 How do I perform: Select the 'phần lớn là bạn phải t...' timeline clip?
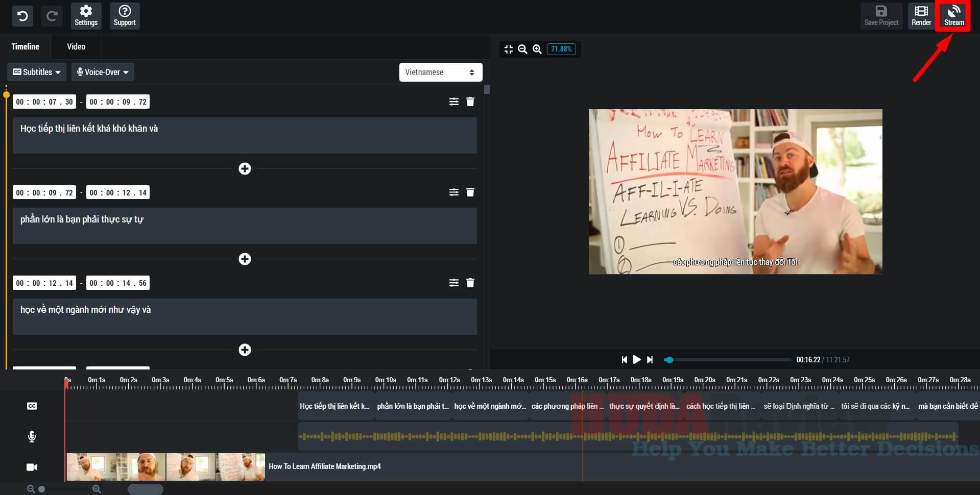413,406
